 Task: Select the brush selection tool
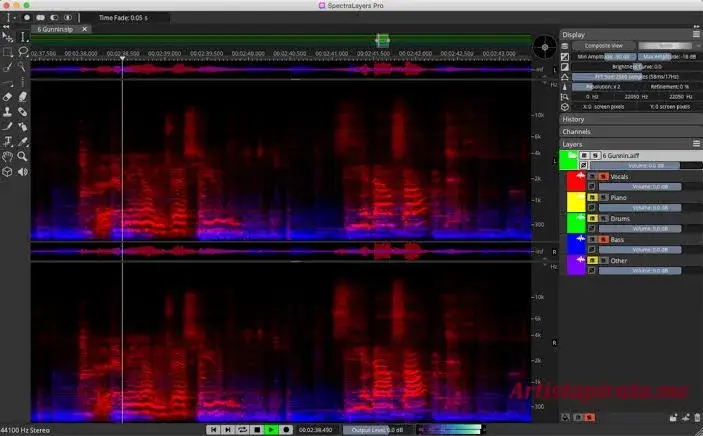pyautogui.click(x=7, y=67)
